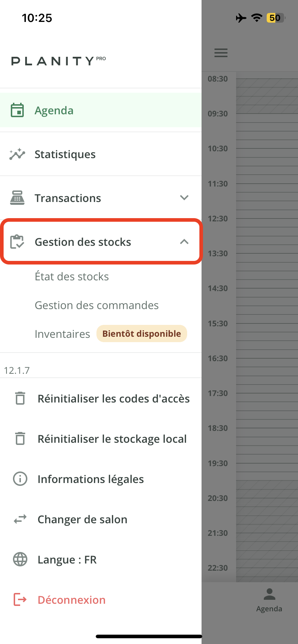Click the Agenda calendar icon

pyautogui.click(x=17, y=110)
